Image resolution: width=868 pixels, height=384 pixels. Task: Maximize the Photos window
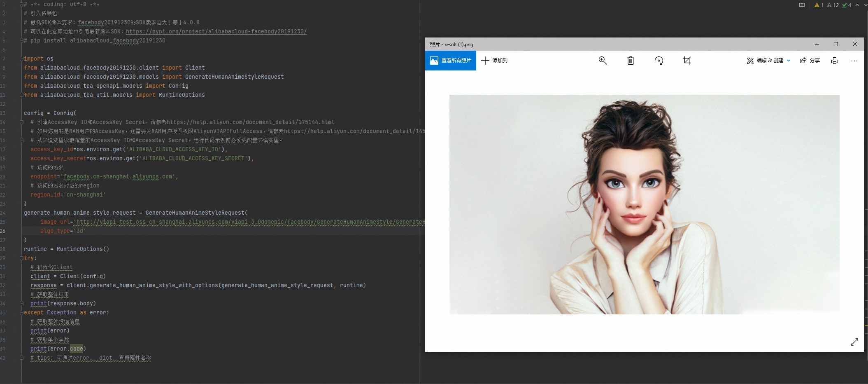click(x=836, y=44)
